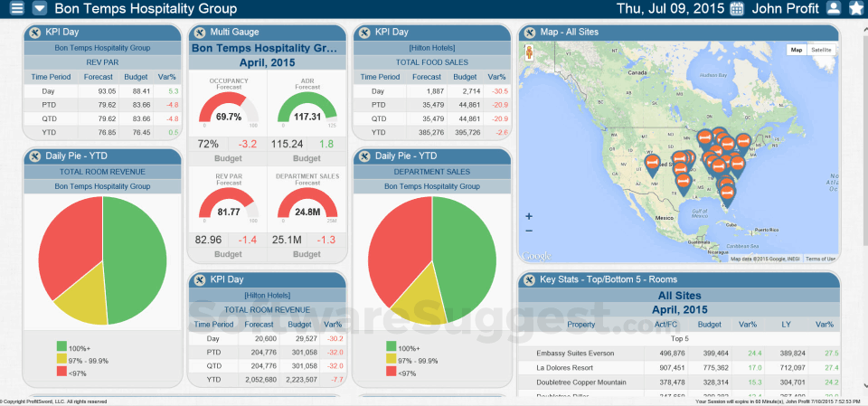Click the Embassy Suites Everson row
This screenshot has height=406, width=868.
pyautogui.click(x=679, y=353)
